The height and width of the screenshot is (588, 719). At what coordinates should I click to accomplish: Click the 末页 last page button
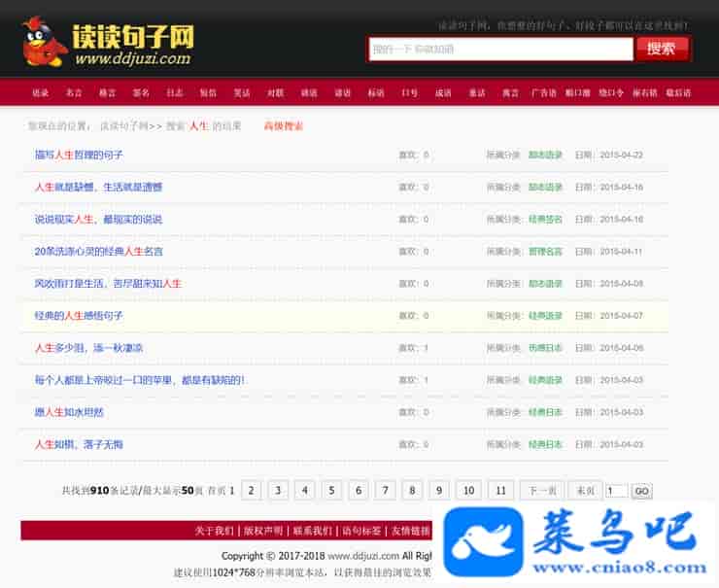click(585, 490)
